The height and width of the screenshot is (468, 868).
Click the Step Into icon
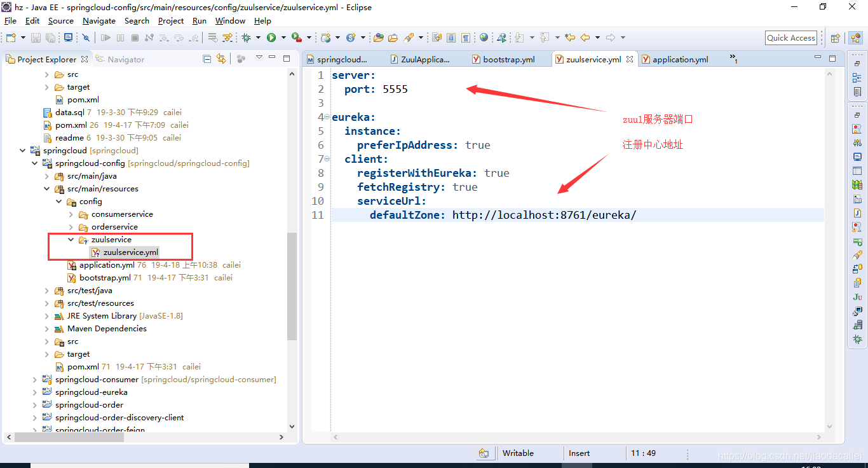pyautogui.click(x=164, y=38)
